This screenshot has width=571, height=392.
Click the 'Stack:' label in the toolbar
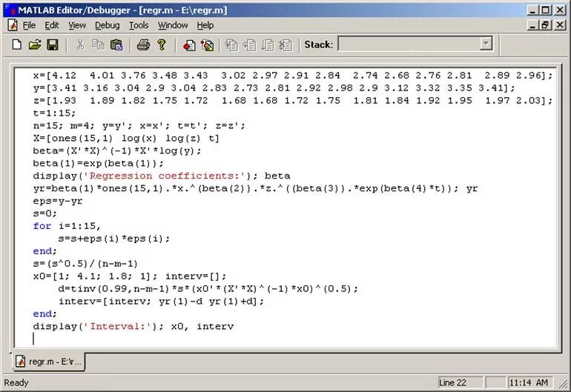[319, 44]
